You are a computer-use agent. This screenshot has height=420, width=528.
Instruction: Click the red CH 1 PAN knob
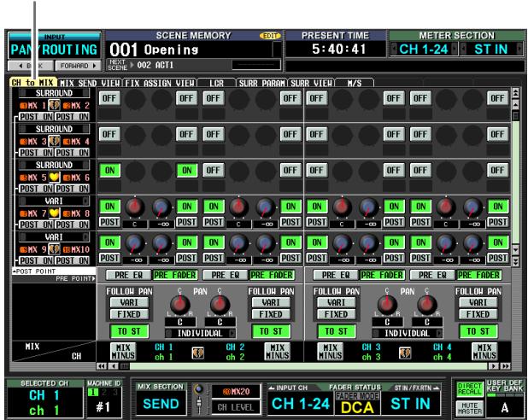tap(179, 304)
